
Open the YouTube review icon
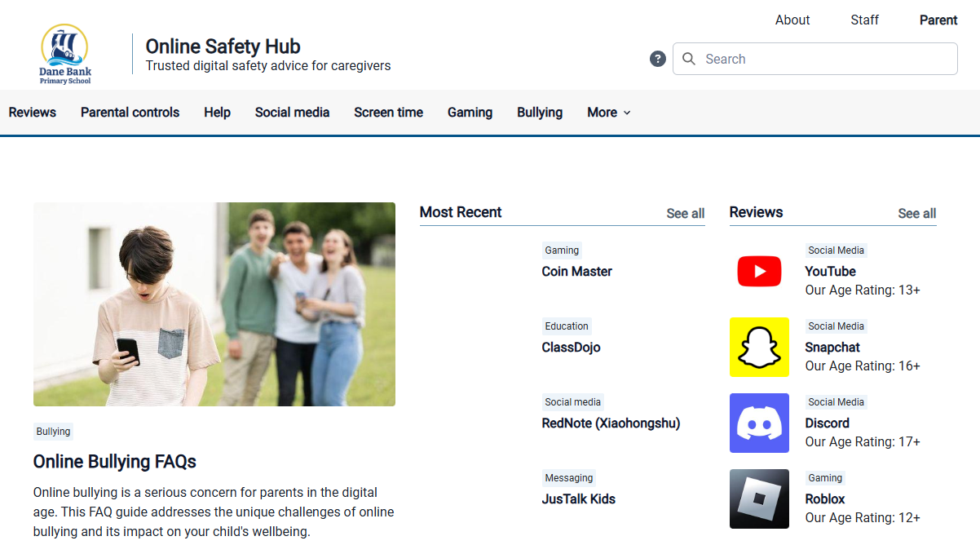(x=759, y=272)
